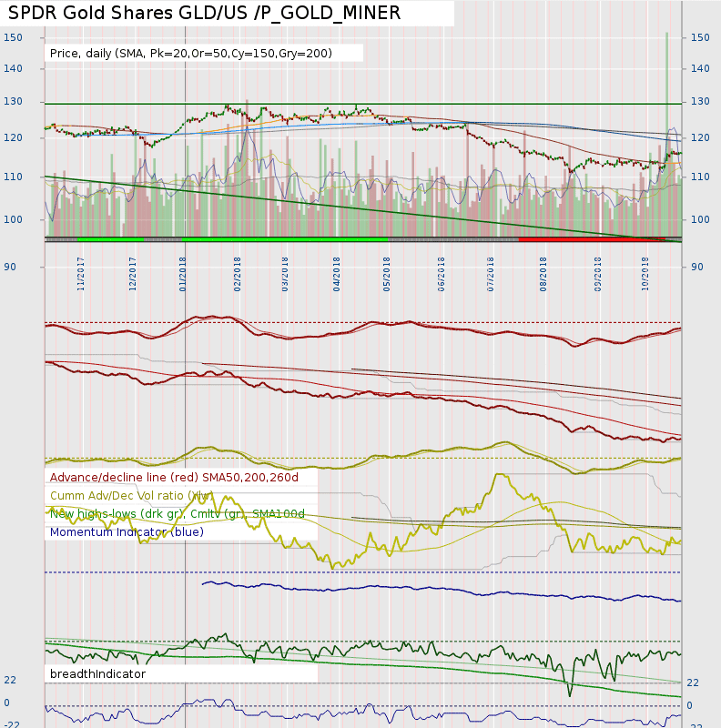Click the red segment of the trend strip
This screenshot has width=721, height=728.
592,239
